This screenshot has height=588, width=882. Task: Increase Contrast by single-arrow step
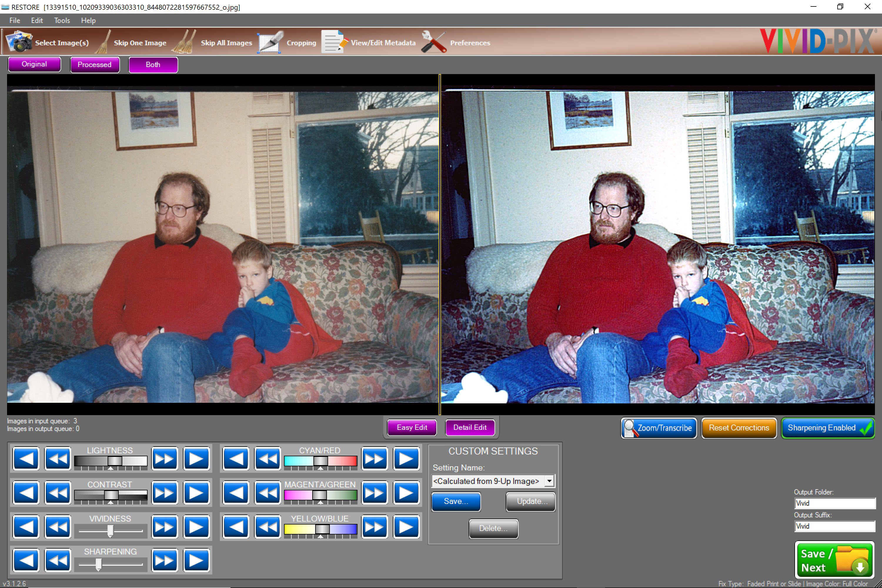click(196, 492)
